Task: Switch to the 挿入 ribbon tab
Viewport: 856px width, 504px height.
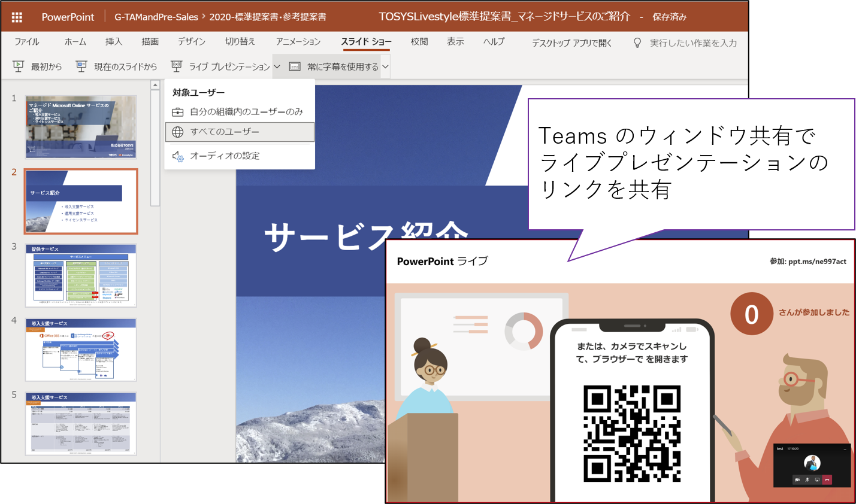Action: pos(114,42)
